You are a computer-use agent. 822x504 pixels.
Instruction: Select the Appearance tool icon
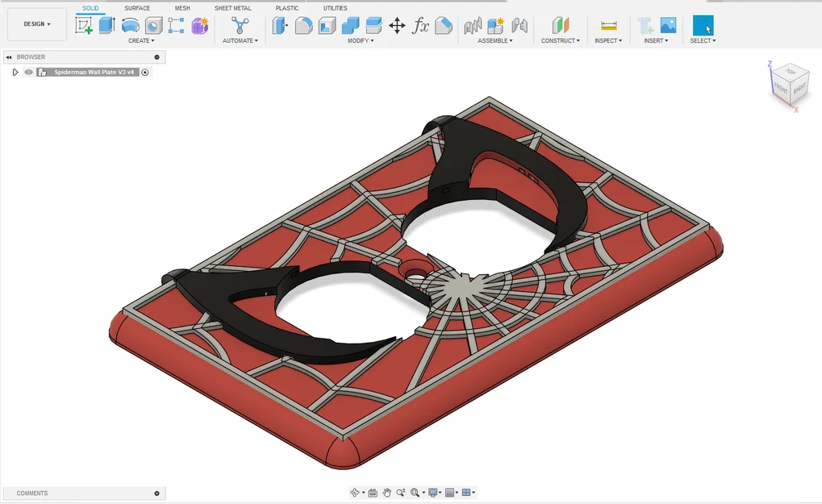click(444, 25)
